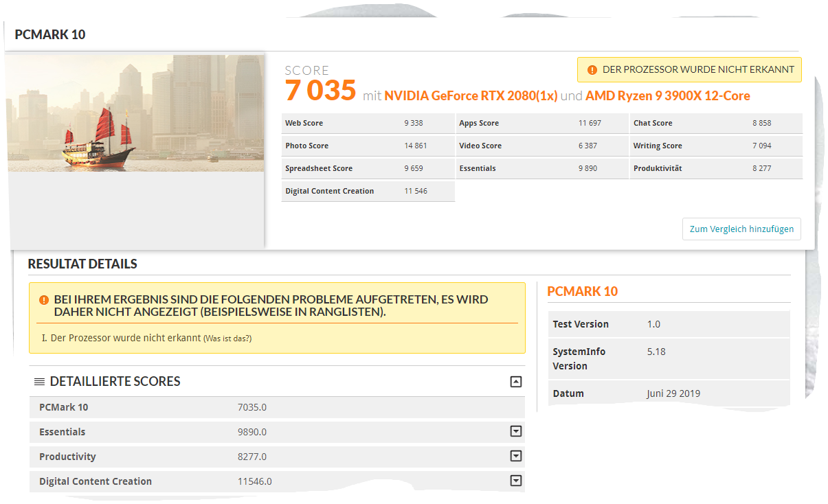Click the PCMARK 10 page title
The image size is (828, 504).
click(x=50, y=34)
